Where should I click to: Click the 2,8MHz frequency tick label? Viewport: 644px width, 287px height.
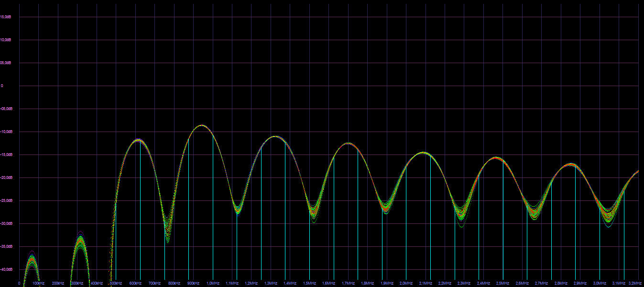[x=561, y=284]
